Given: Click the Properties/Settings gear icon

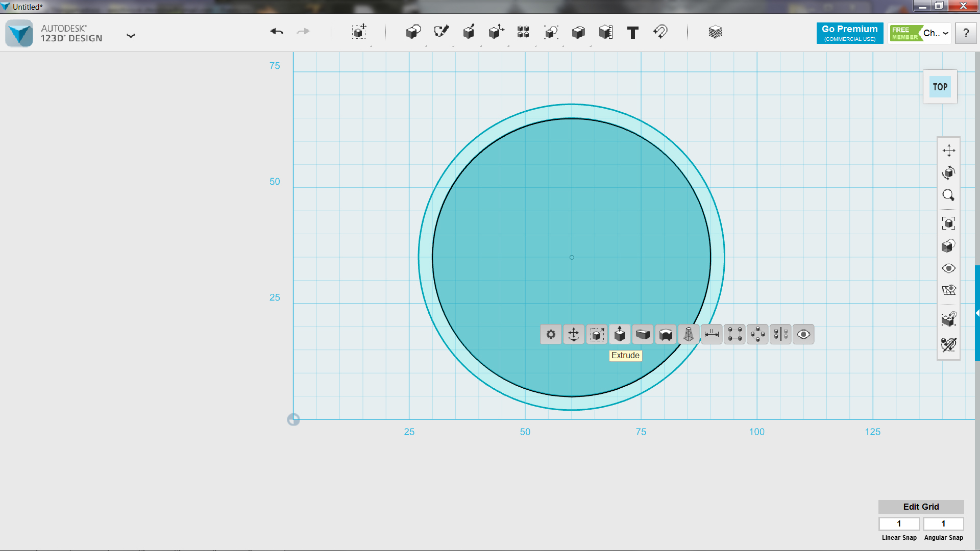Looking at the screenshot, I should tap(551, 334).
